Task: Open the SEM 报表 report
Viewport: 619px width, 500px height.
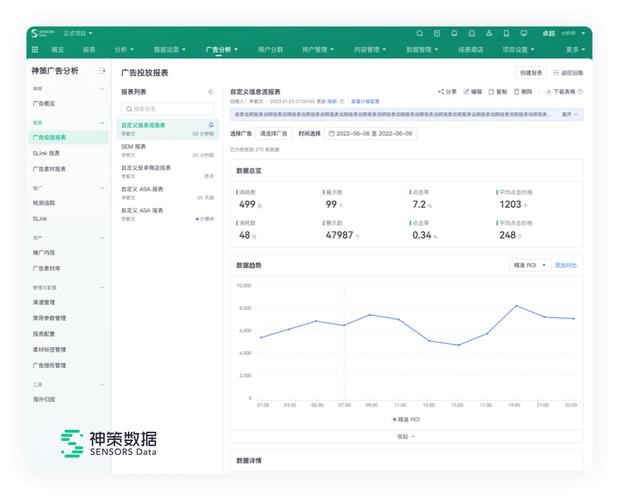Action: (168, 150)
